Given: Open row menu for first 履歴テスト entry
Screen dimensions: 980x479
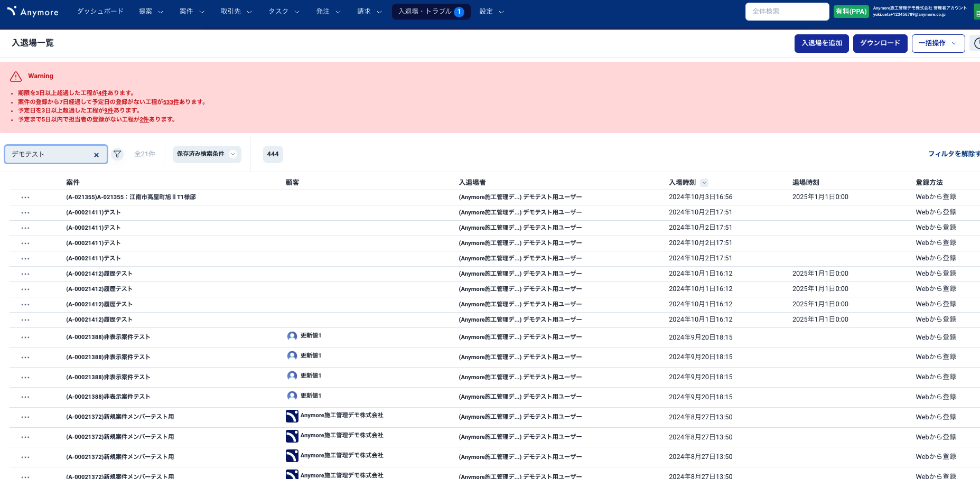Looking at the screenshot, I should coord(25,274).
